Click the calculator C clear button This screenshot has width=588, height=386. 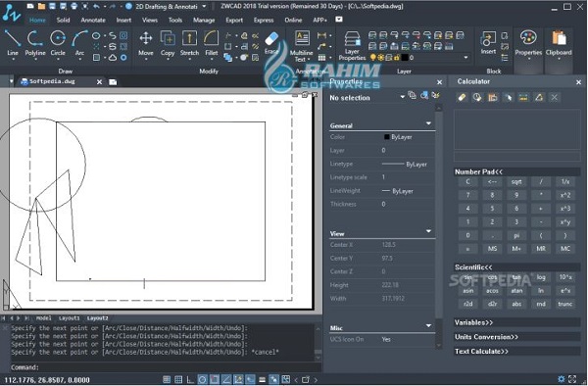pos(467,182)
